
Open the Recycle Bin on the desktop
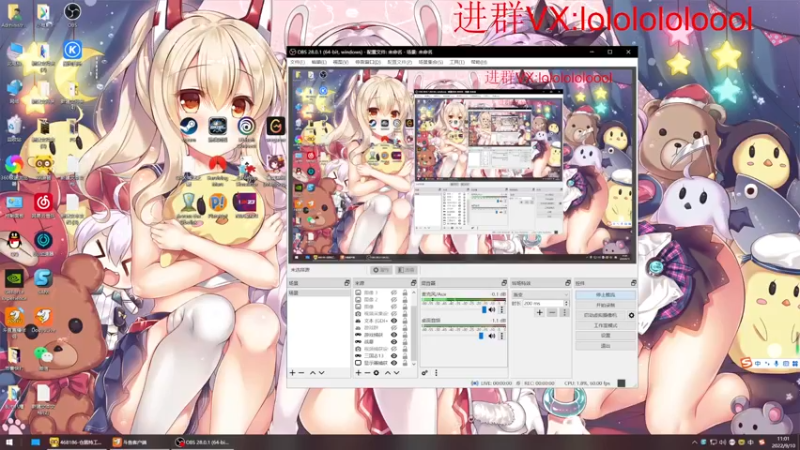point(14,126)
